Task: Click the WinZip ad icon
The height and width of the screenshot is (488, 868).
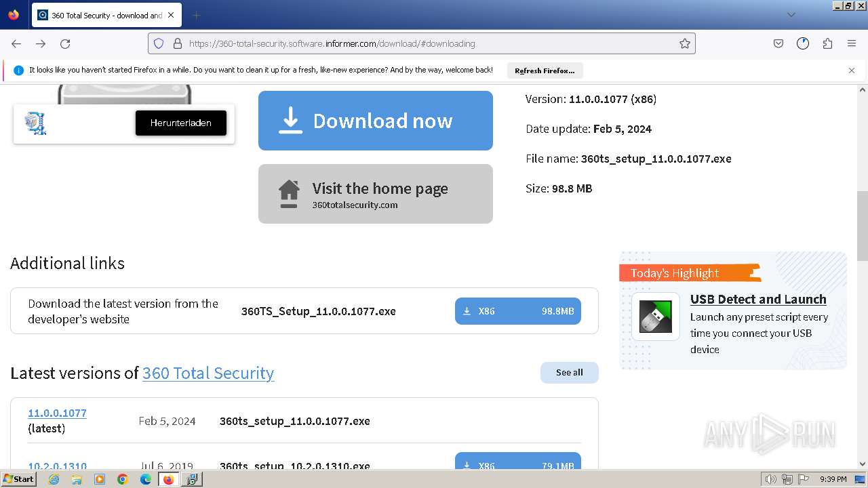Action: coord(35,123)
